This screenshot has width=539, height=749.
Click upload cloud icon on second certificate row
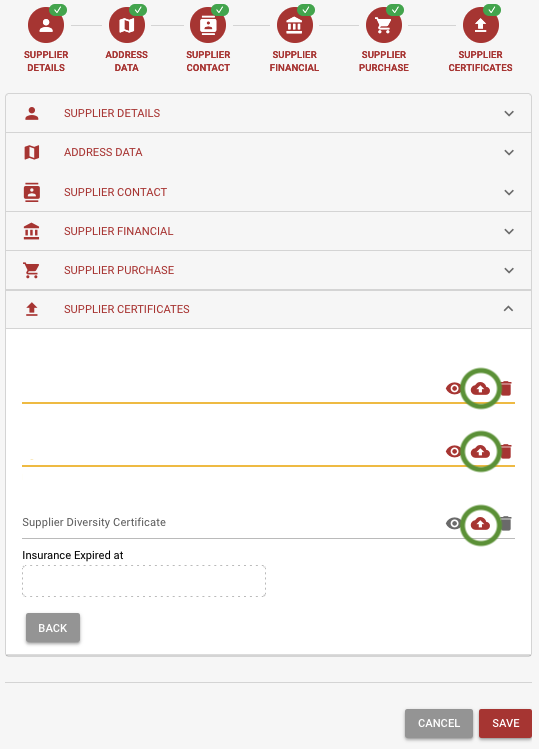480,451
